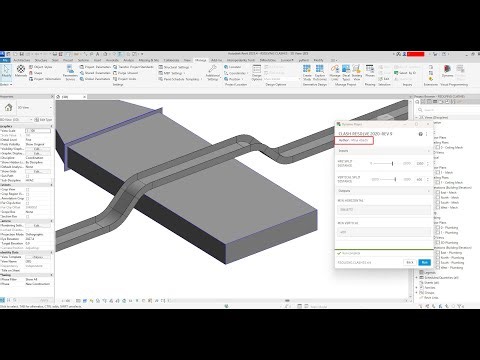Screen dimensions: 480x360
Task: Open Decal Types
Action: [346, 73]
